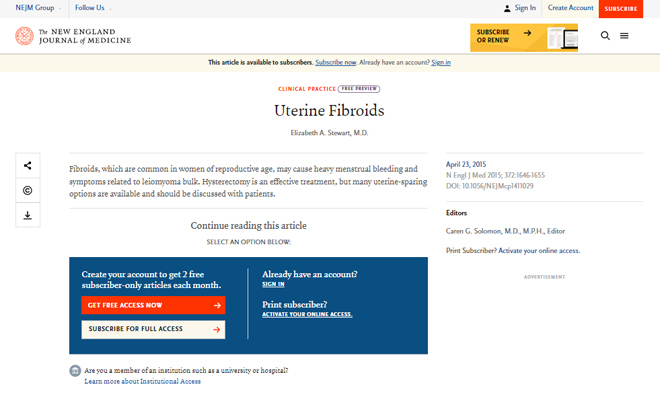The image size is (660, 395).
Task: Click the Create Account menu item
Action: click(570, 8)
